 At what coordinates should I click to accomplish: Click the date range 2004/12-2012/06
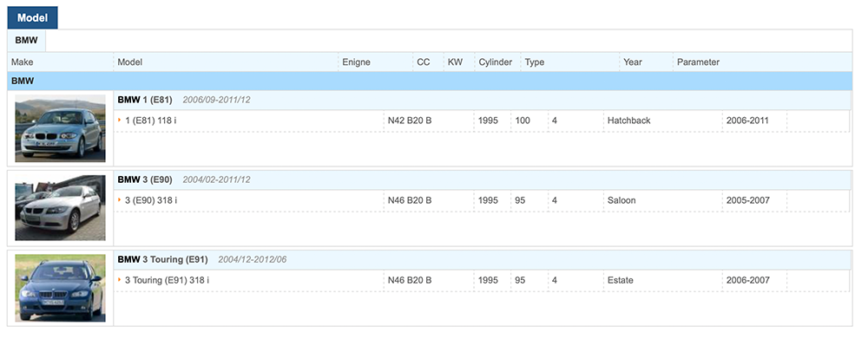[253, 259]
